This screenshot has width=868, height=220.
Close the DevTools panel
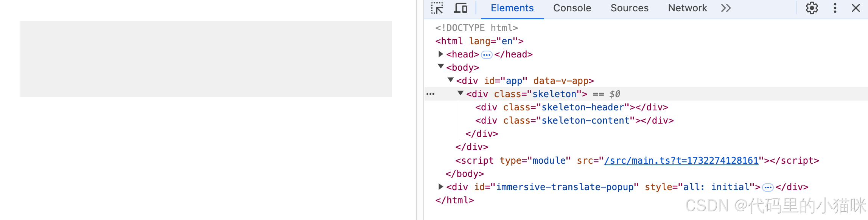[856, 8]
